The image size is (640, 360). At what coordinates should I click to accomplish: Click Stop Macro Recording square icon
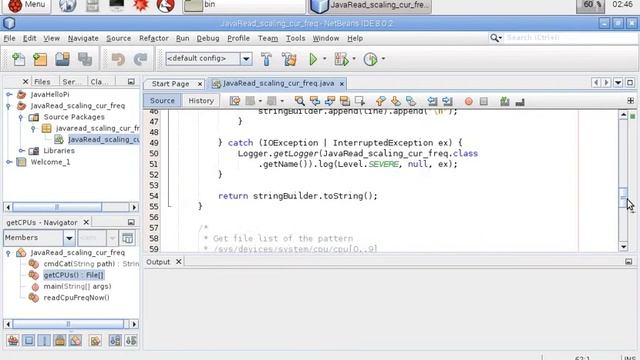coord(484,101)
